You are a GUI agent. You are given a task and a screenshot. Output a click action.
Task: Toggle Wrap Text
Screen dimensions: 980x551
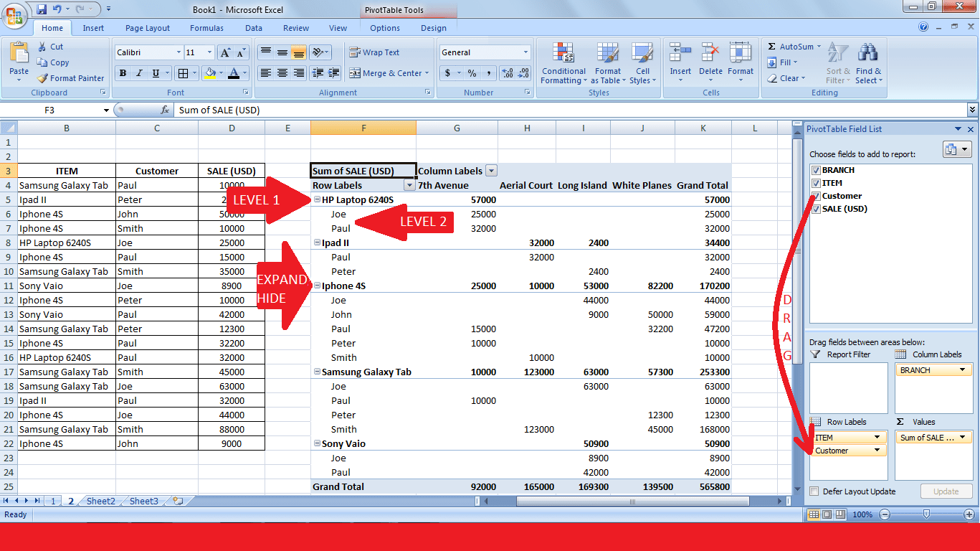click(374, 52)
